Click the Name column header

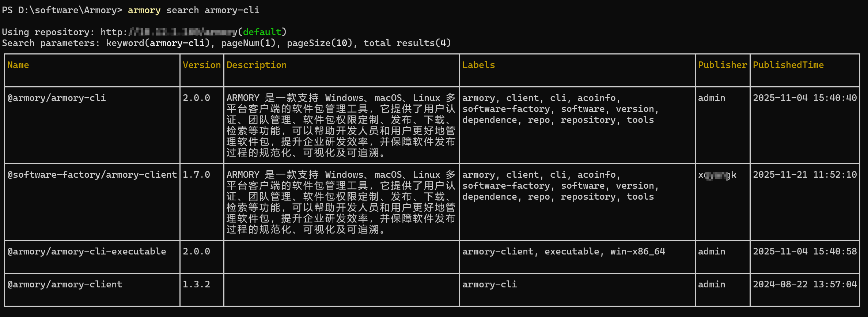[18, 65]
